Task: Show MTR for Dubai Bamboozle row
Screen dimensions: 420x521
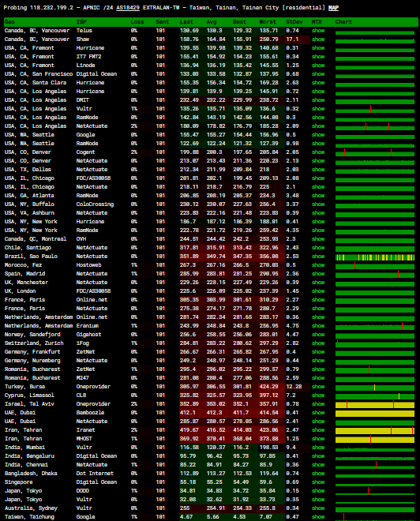Action: pyautogui.click(x=318, y=413)
